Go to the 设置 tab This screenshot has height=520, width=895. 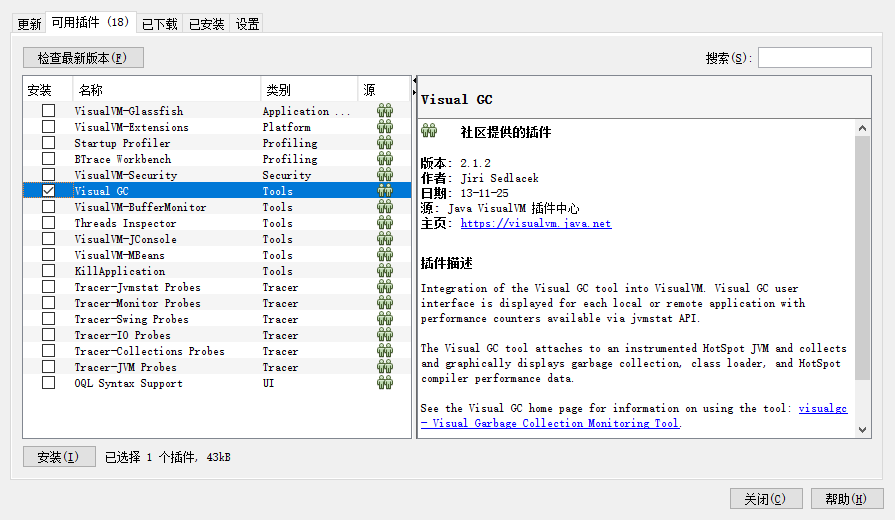[x=247, y=24]
